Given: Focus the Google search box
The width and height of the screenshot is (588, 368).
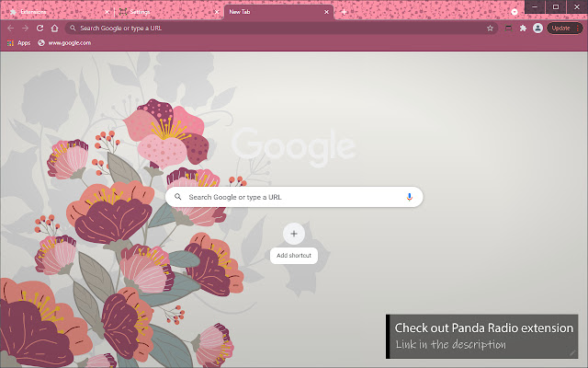Looking at the screenshot, I should (x=294, y=197).
